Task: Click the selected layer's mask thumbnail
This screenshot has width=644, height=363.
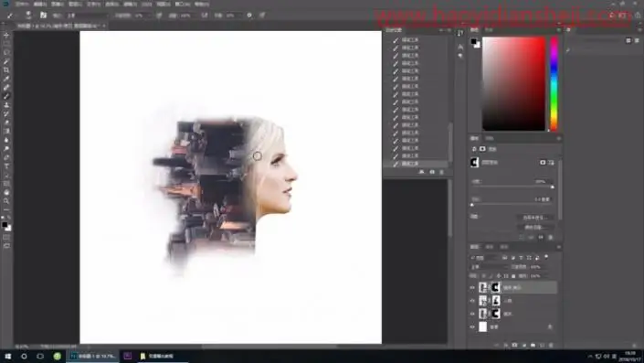Action: click(496, 287)
